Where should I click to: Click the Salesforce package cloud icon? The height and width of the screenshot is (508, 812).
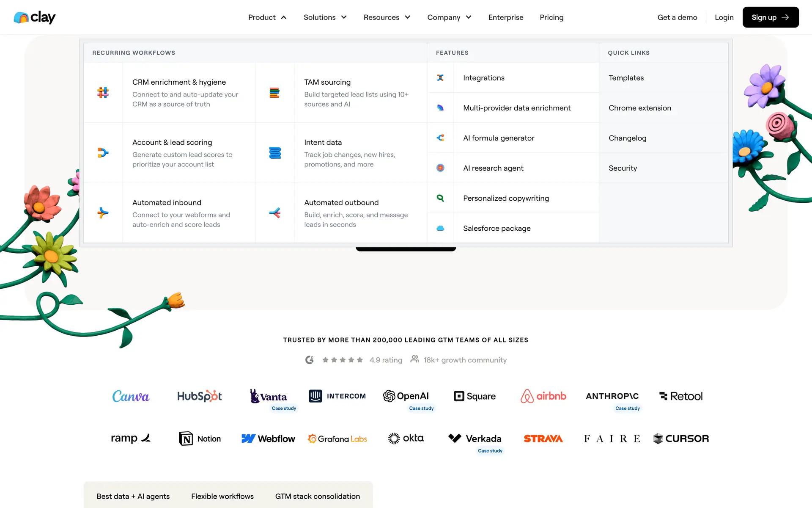[440, 228]
